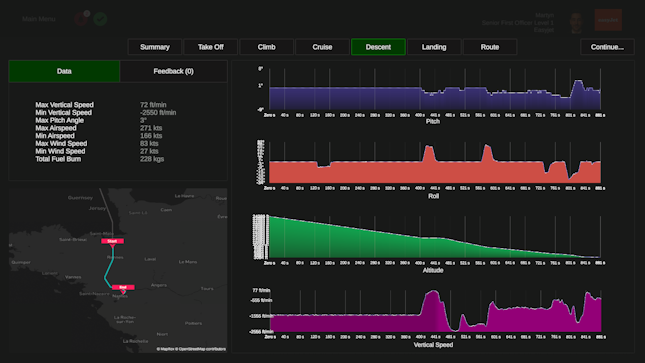Screen dimensions: 645x363
Task: Click the Le Mans label on the map
Action: [188, 262]
